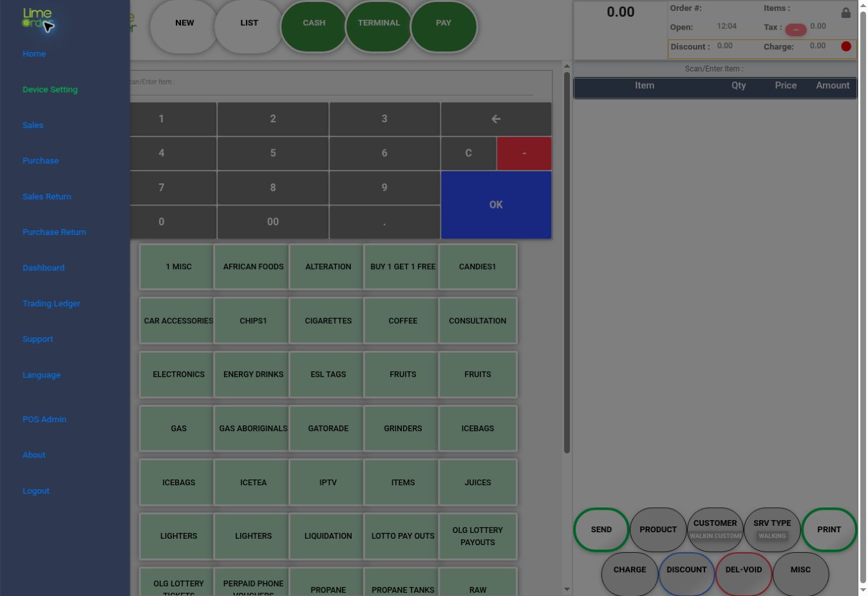
Task: Click the backspace arrow key
Action: tap(496, 119)
